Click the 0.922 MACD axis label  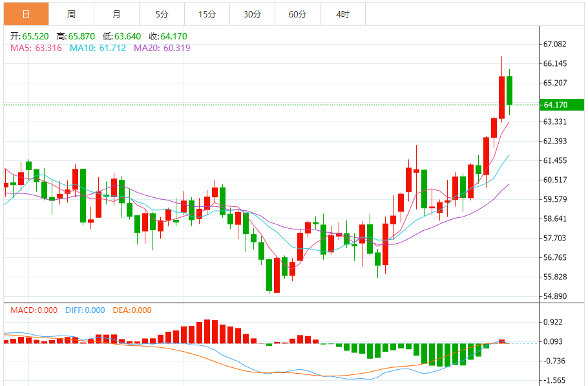click(x=553, y=323)
